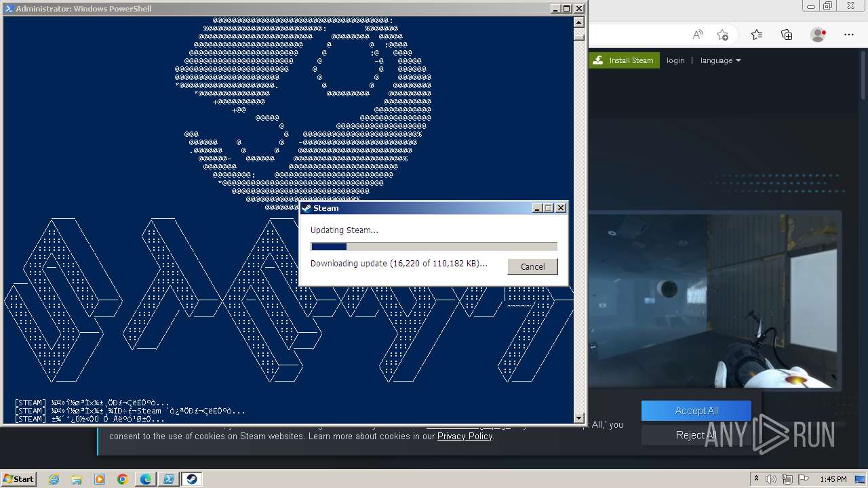Expand the Steam language dropdown
868x488 pixels.
(720, 60)
